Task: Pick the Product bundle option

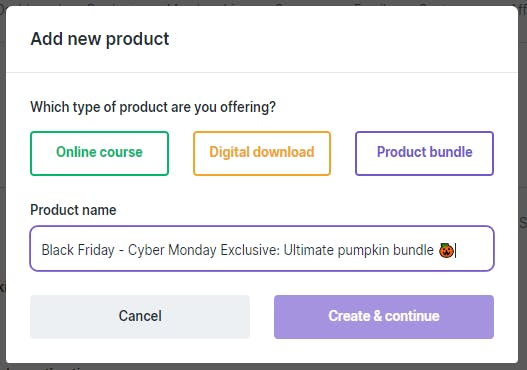Action: [x=424, y=153]
